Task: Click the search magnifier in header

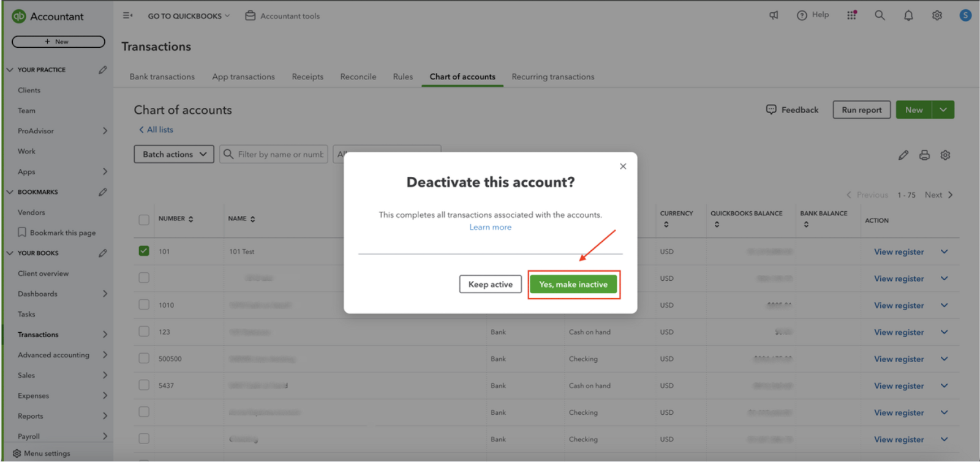Action: click(880, 15)
